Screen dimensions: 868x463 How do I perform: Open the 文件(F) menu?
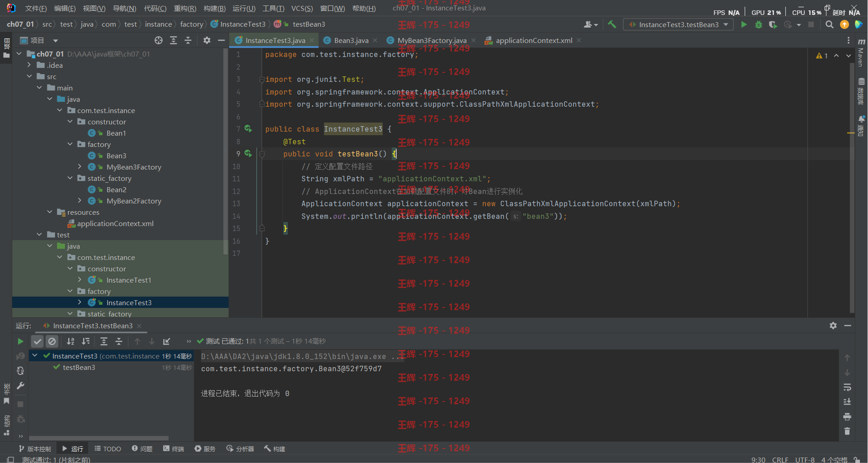(x=36, y=9)
